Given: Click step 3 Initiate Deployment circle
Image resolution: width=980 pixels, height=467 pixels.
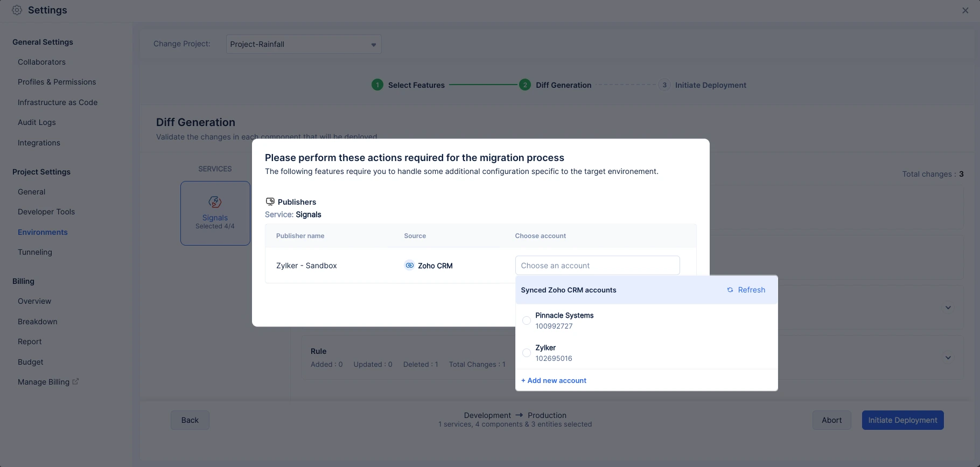Looking at the screenshot, I should [664, 85].
